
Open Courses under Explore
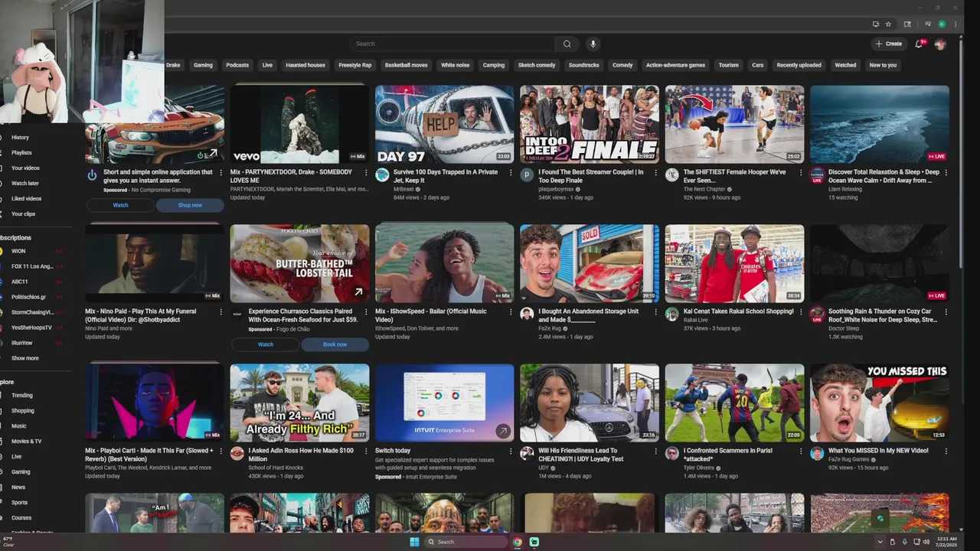(x=21, y=517)
